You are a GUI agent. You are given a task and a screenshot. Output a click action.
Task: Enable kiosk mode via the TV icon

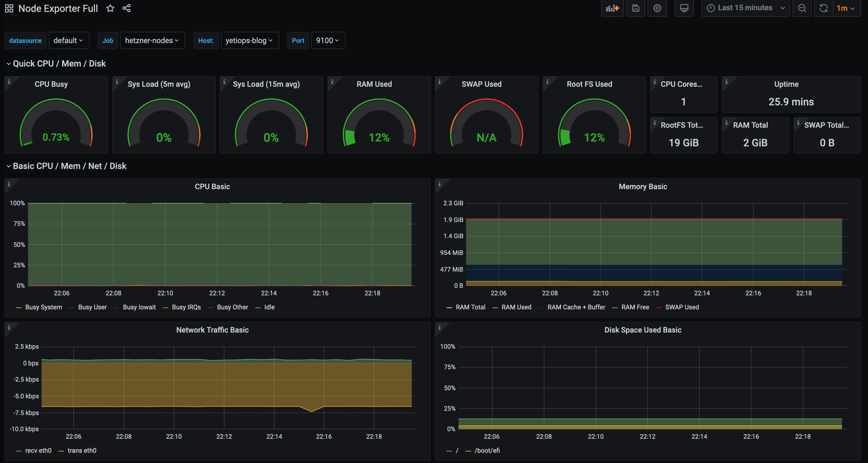click(x=684, y=8)
